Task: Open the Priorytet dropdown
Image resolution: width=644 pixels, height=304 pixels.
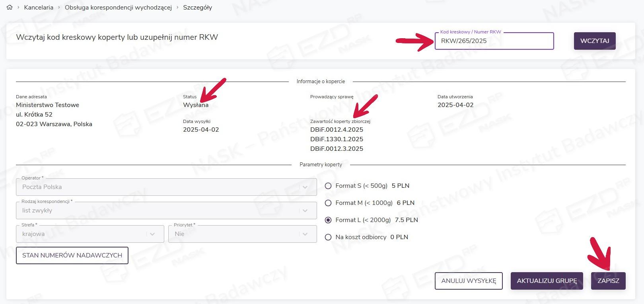Action: point(242,234)
